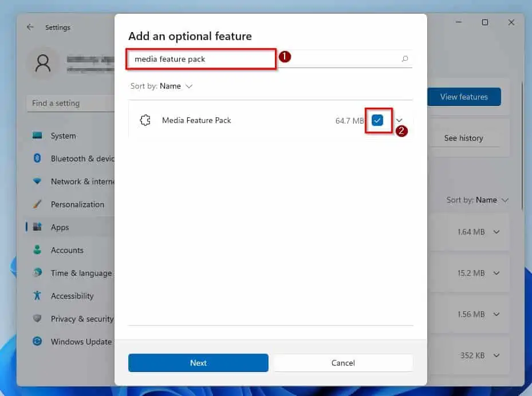The width and height of the screenshot is (532, 396).
Task: Click the user profile avatar icon
Action: [x=43, y=64]
